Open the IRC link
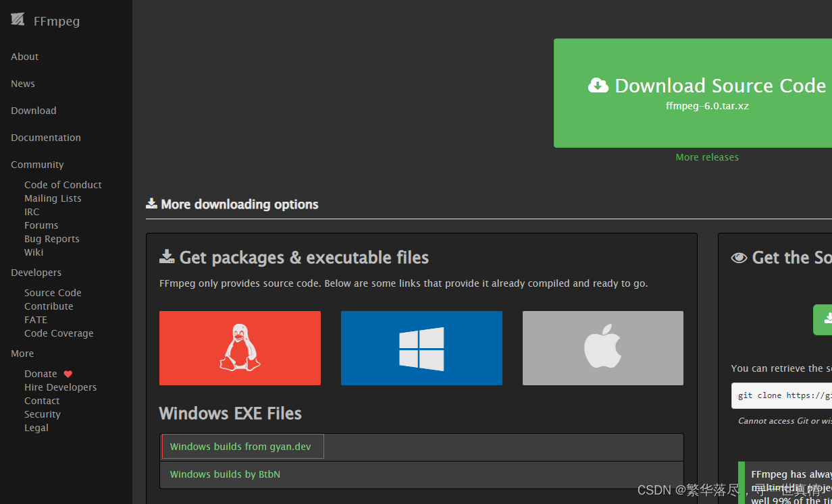Screen dimensions: 832x504 coord(32,212)
